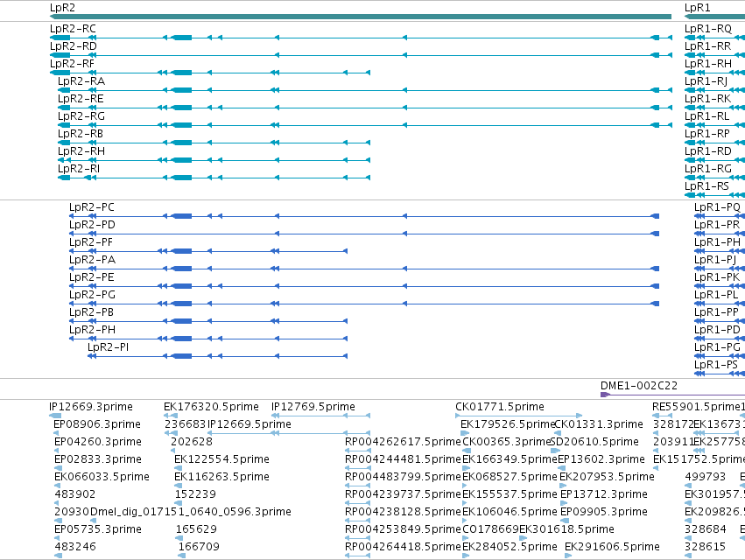Select the LpR1-PS label
The height and width of the screenshot is (560, 745).
716,365
